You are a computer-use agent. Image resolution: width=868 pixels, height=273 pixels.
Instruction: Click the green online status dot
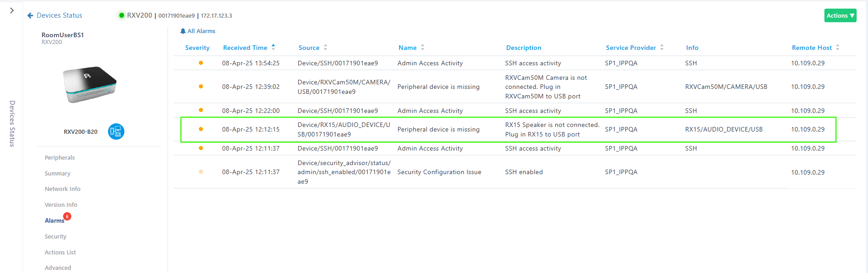click(122, 15)
